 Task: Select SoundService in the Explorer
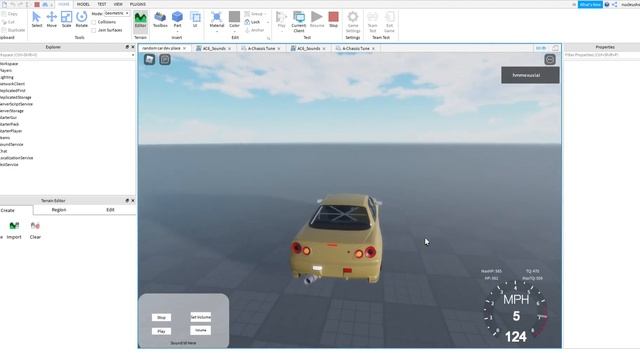pos(11,144)
